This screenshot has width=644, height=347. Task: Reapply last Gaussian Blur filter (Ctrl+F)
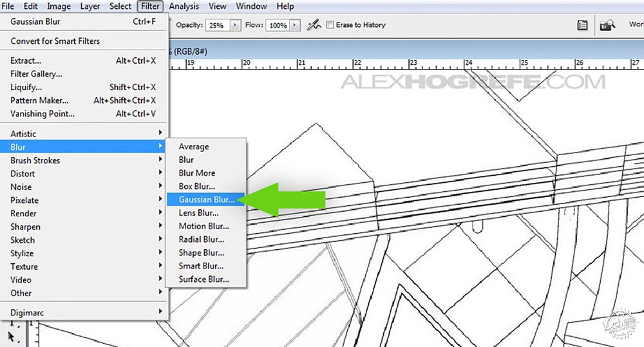[x=83, y=21]
